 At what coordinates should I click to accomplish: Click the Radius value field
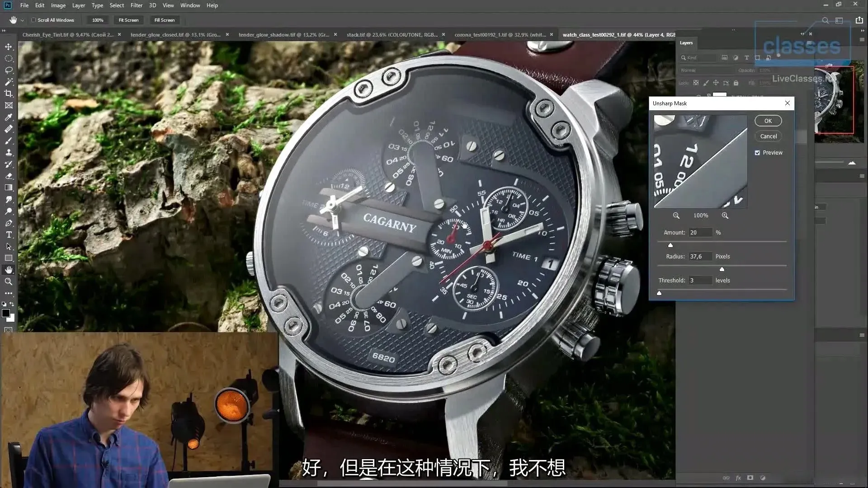[x=700, y=257]
